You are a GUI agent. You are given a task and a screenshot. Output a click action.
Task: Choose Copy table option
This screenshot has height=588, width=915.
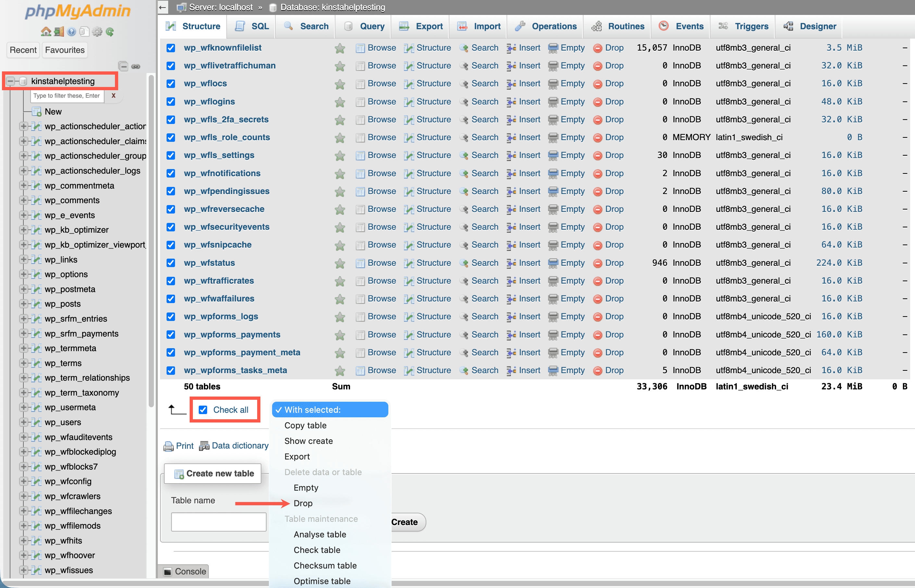click(x=305, y=426)
